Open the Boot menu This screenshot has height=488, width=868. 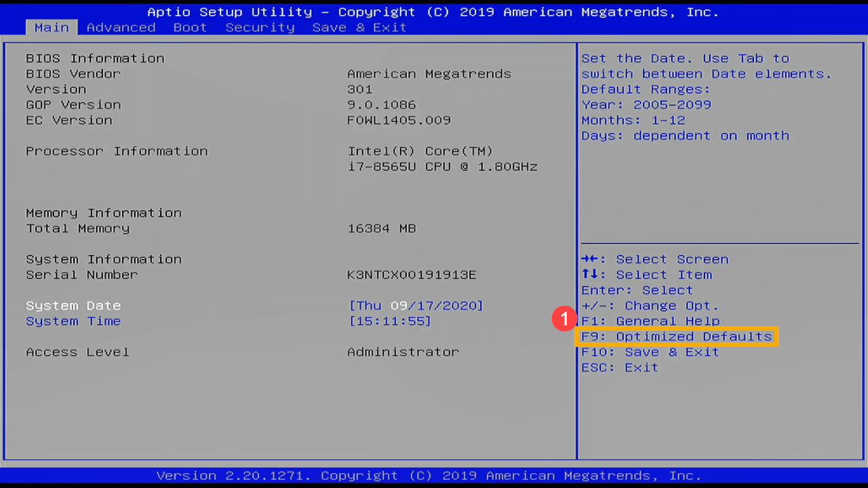click(x=190, y=27)
